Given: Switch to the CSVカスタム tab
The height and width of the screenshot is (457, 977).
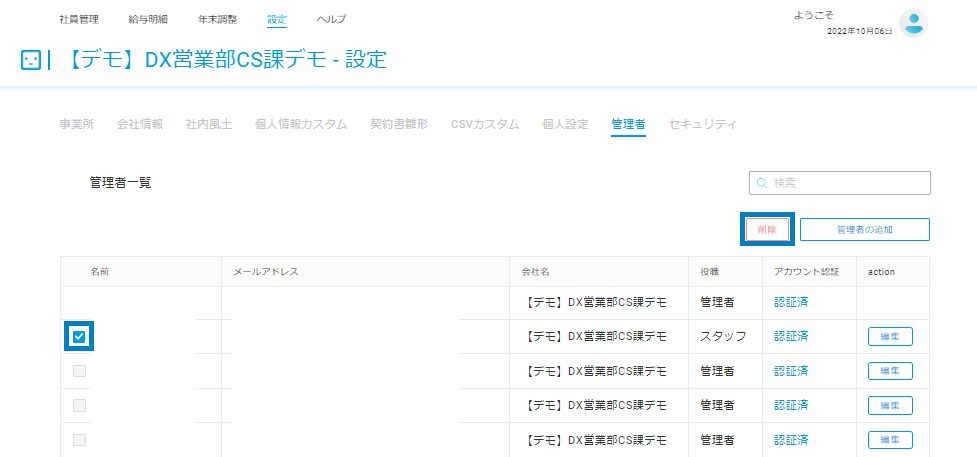Looking at the screenshot, I should pos(485,124).
